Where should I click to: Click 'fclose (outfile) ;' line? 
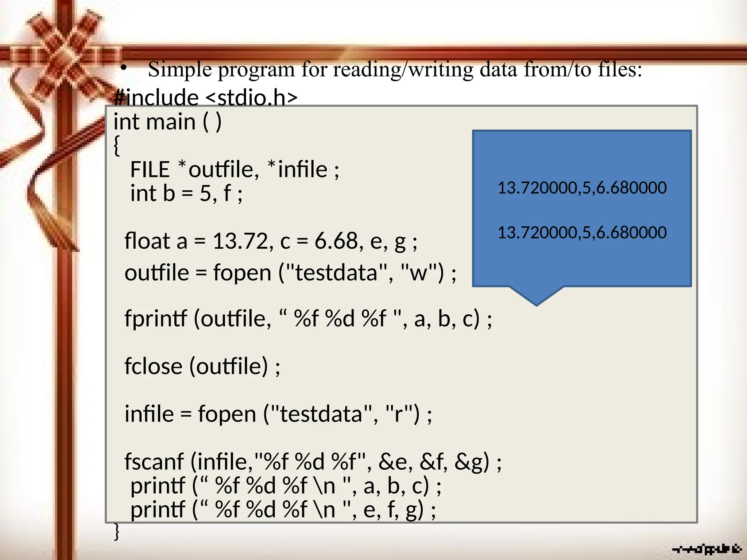pos(202,366)
